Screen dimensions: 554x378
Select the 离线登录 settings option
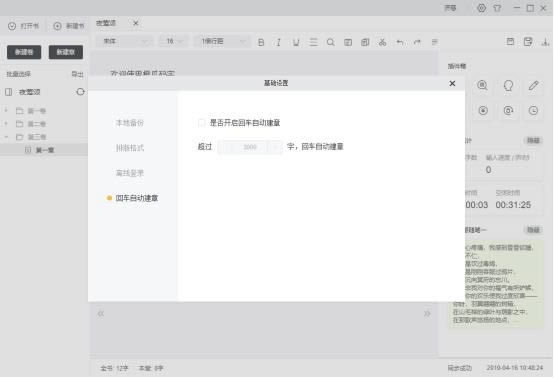(130, 173)
